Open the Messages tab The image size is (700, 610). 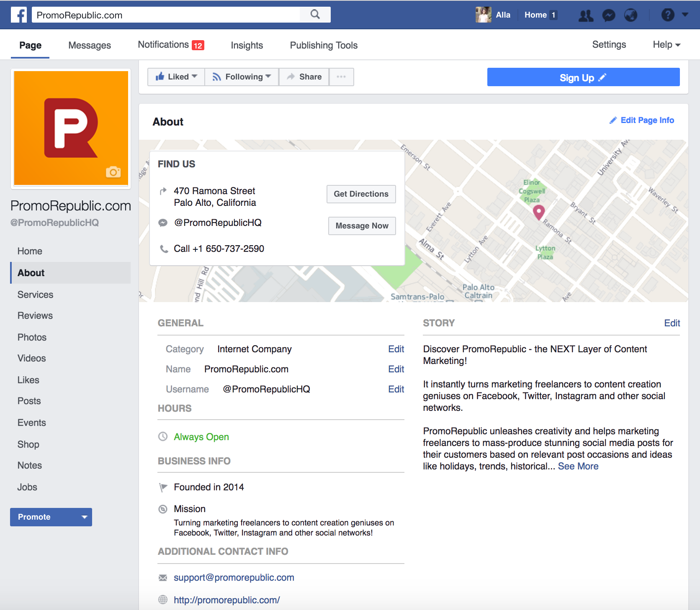coord(90,45)
